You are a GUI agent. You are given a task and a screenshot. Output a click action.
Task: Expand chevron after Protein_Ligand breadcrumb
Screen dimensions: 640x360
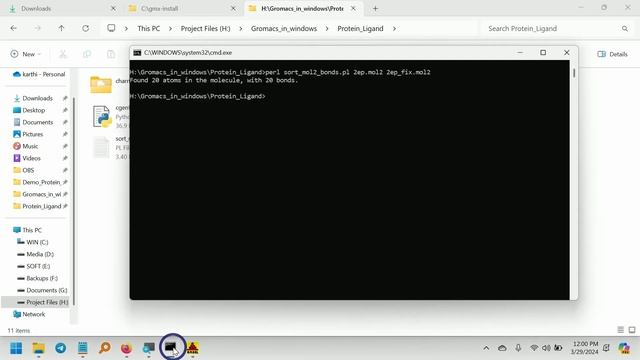click(394, 29)
